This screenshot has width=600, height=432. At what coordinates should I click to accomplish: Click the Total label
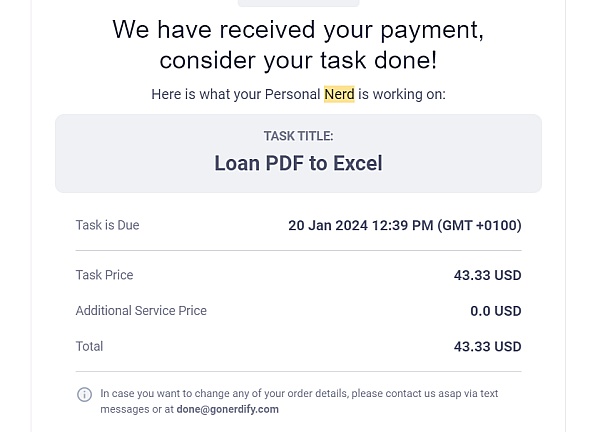click(89, 346)
